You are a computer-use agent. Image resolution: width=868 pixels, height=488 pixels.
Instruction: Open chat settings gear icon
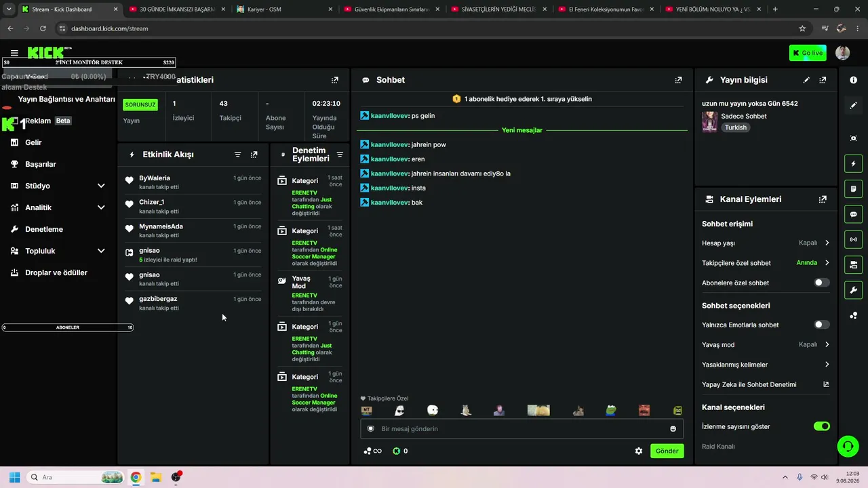pyautogui.click(x=638, y=451)
